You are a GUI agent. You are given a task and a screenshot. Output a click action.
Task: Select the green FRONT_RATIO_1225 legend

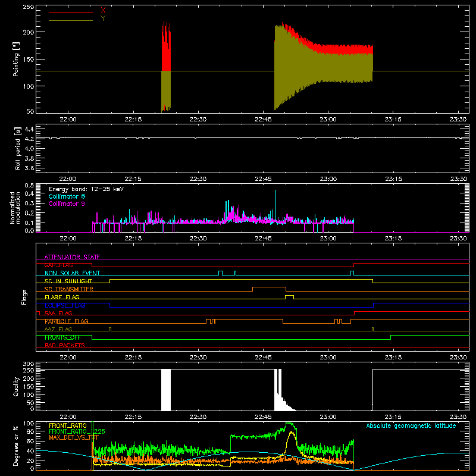(77, 431)
